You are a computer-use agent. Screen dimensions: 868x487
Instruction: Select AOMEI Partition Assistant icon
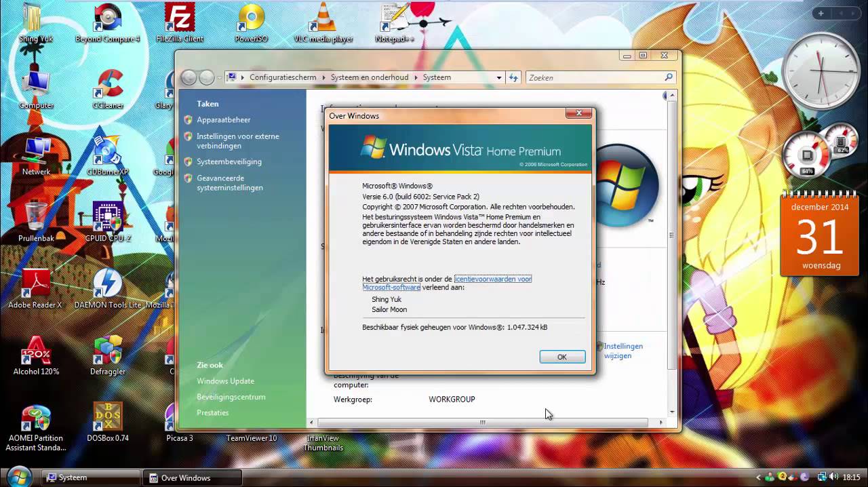pos(36,427)
